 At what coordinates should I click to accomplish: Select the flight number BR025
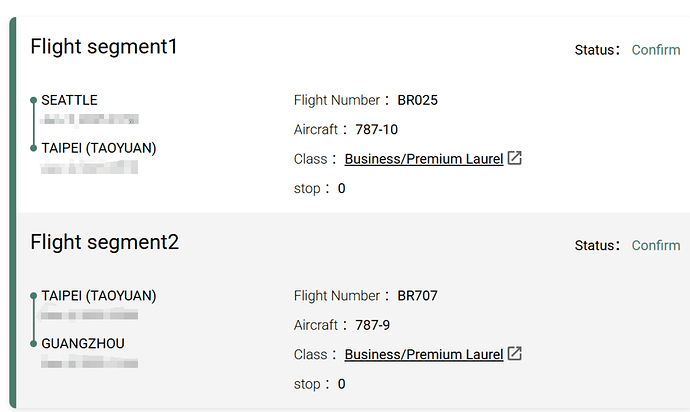coord(417,100)
